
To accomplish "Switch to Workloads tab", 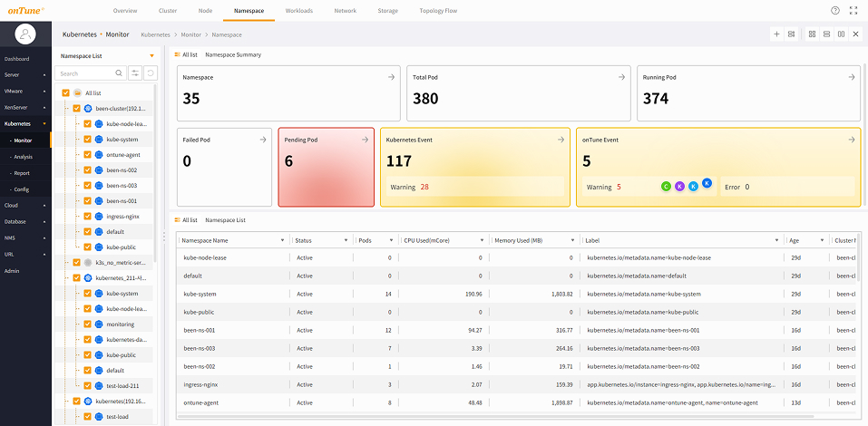I will point(299,11).
